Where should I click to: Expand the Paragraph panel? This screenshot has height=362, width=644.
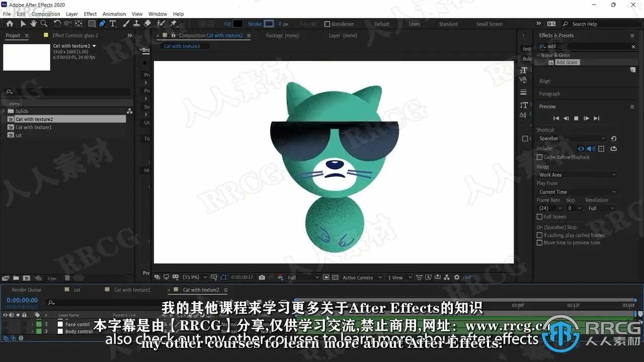tap(549, 94)
